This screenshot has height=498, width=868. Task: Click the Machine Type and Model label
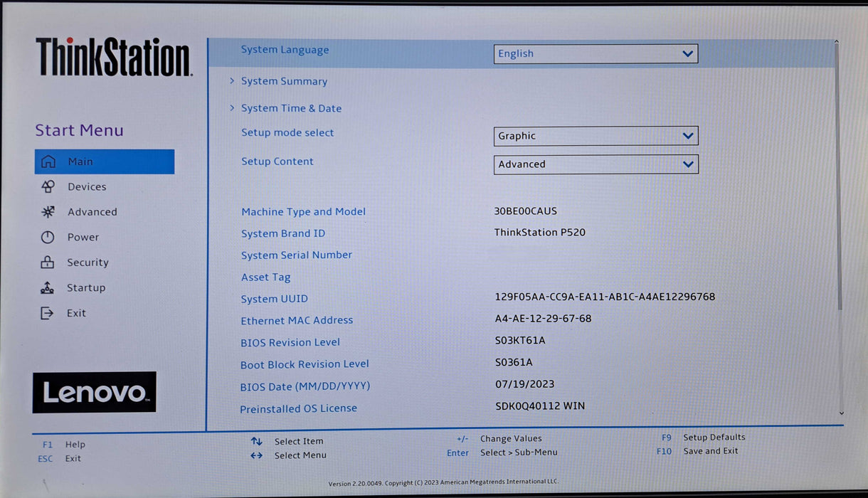(304, 212)
